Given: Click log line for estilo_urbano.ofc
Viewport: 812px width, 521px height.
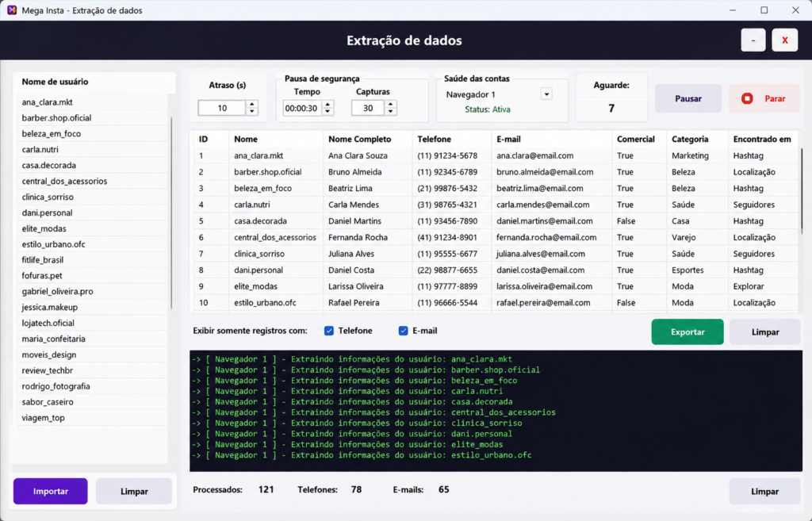Looking at the screenshot, I should (362, 455).
